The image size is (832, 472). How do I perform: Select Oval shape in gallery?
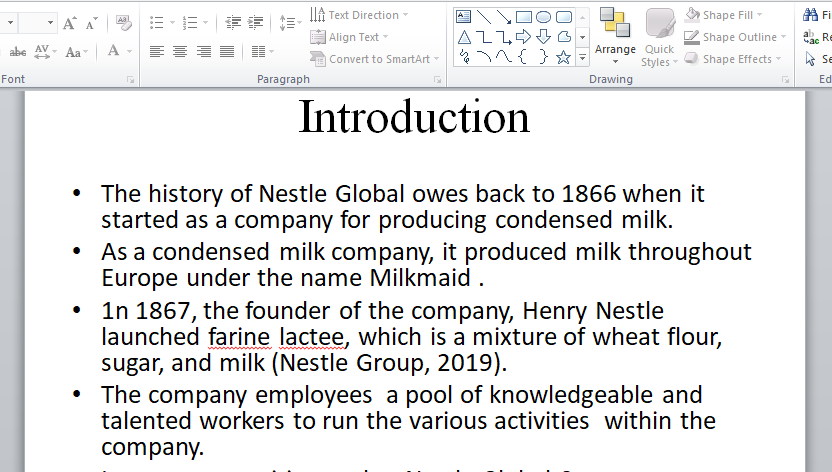pyautogui.click(x=543, y=16)
